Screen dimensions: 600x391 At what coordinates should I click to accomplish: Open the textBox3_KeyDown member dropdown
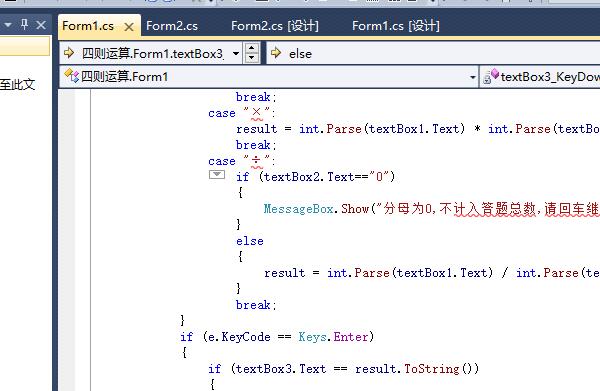point(540,77)
